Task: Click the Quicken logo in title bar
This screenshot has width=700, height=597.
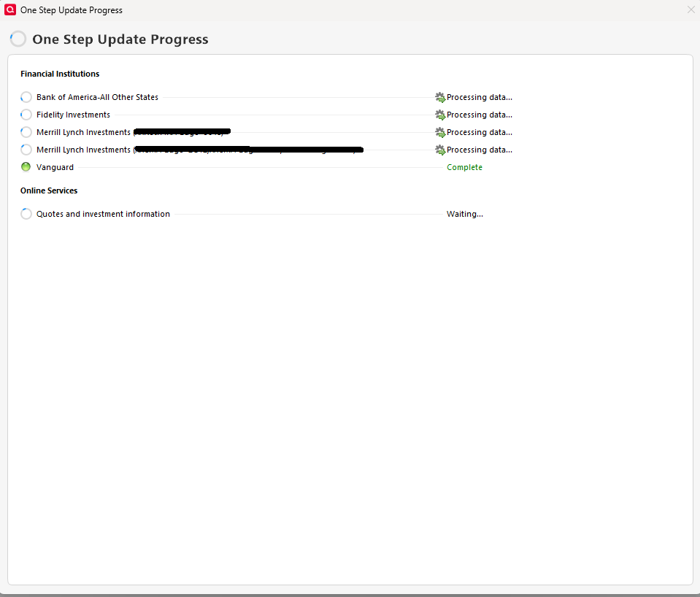Action: pyautogui.click(x=9, y=9)
